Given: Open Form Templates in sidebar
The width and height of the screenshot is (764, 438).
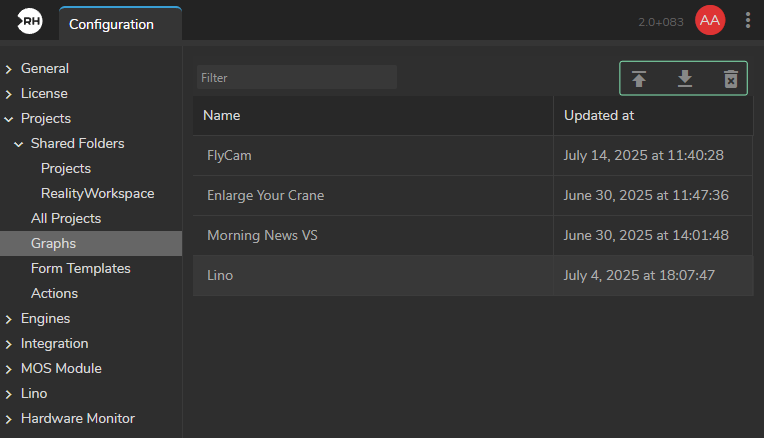Looking at the screenshot, I should (81, 268).
